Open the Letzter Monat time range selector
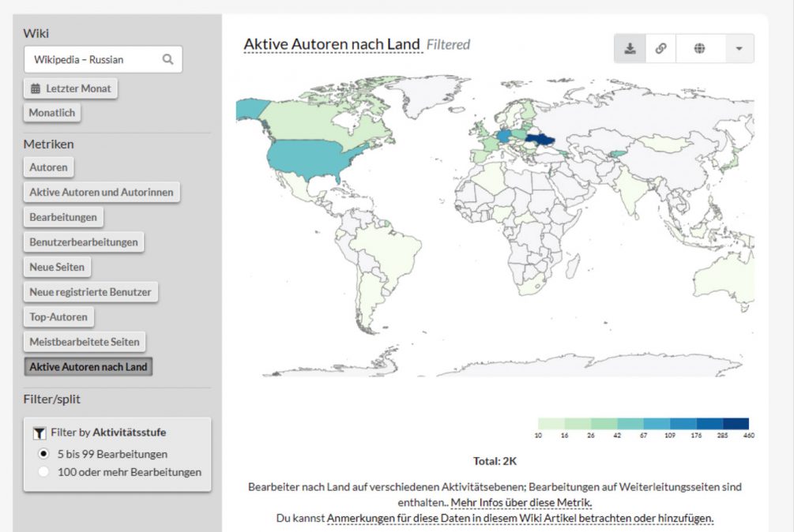The height and width of the screenshot is (532, 794). pyautogui.click(x=70, y=88)
